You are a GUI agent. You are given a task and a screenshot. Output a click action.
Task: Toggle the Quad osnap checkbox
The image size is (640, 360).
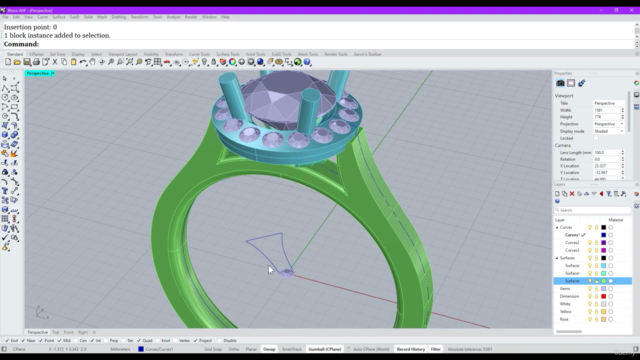click(x=139, y=340)
